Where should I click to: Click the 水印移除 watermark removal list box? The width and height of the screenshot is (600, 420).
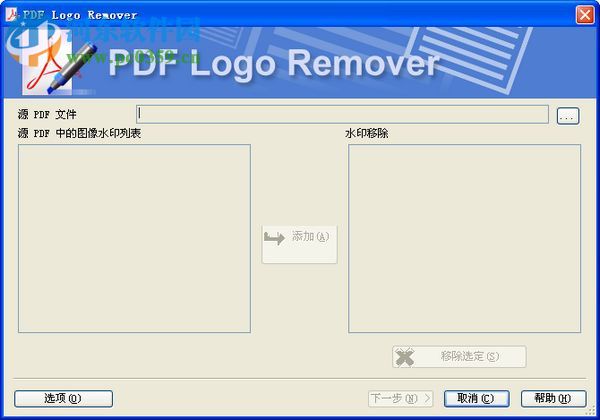[x=465, y=238]
